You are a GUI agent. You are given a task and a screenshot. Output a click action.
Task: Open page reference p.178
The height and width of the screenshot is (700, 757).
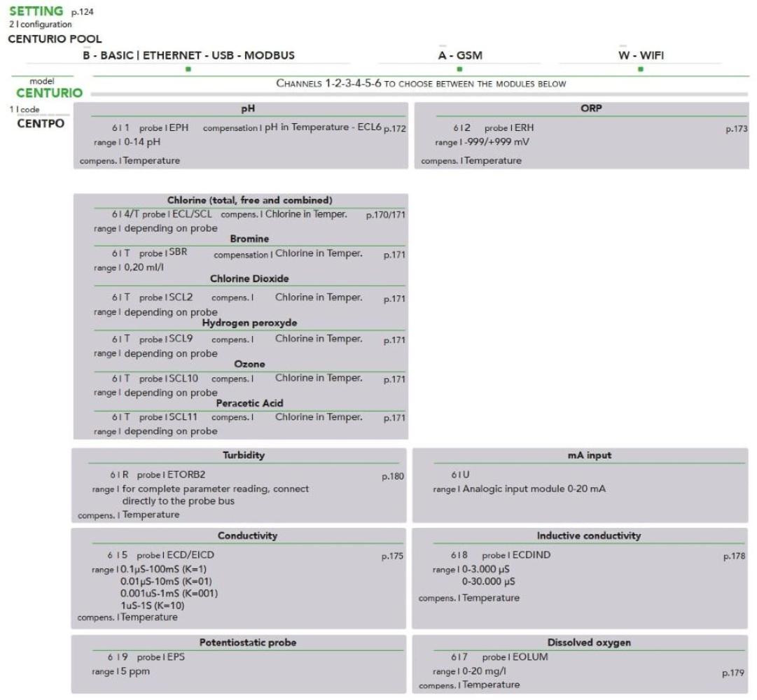[x=735, y=556]
